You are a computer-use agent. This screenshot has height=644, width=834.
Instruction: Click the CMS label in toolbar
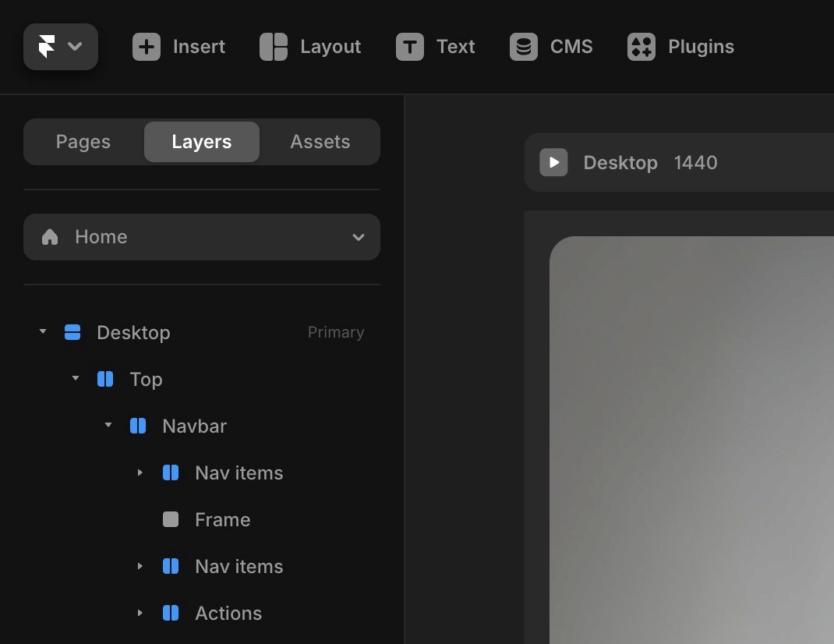tap(572, 47)
